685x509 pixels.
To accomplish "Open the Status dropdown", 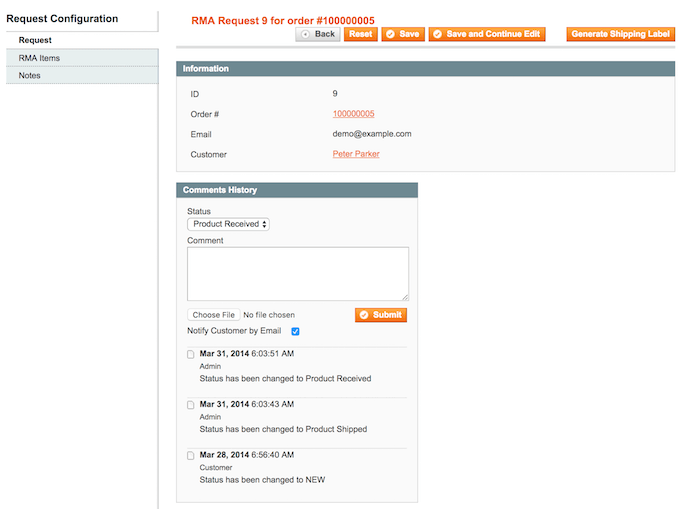I will pos(228,224).
